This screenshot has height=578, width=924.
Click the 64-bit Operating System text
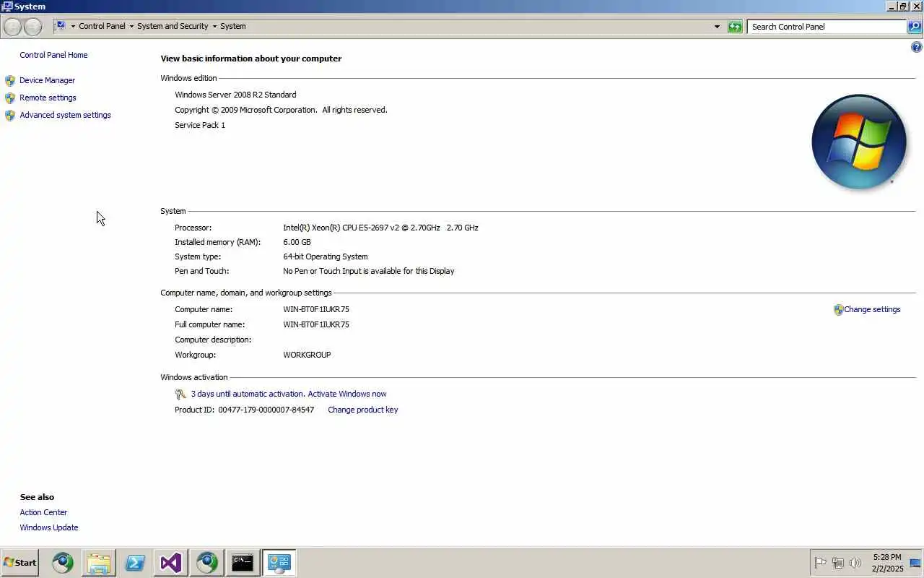[x=326, y=256]
